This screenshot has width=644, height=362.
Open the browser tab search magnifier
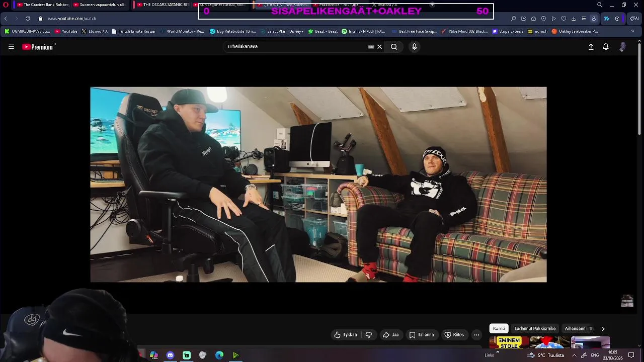point(599,5)
